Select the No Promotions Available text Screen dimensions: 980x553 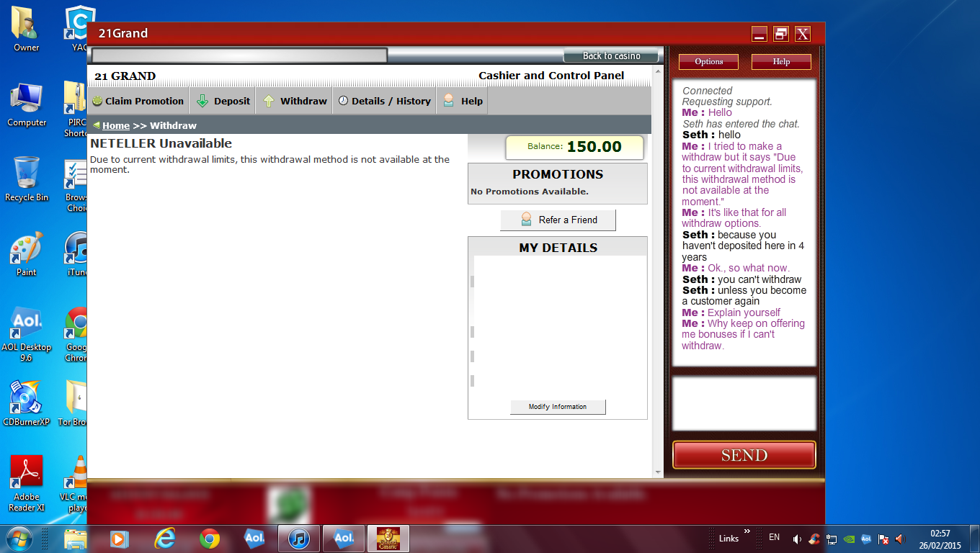click(x=530, y=192)
